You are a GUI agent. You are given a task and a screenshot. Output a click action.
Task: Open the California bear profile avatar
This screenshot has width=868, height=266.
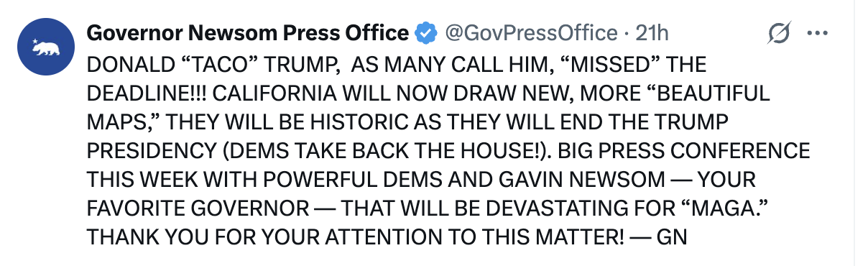point(46,47)
